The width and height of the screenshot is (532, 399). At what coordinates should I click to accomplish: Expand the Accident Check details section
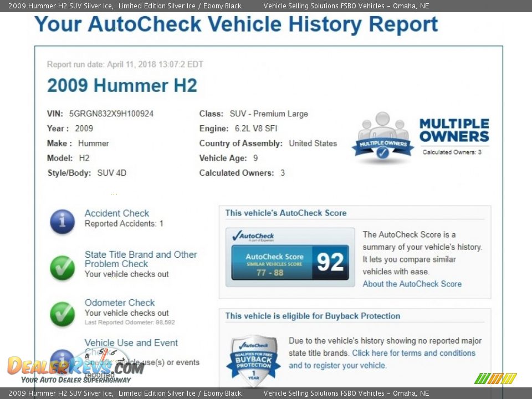116,213
